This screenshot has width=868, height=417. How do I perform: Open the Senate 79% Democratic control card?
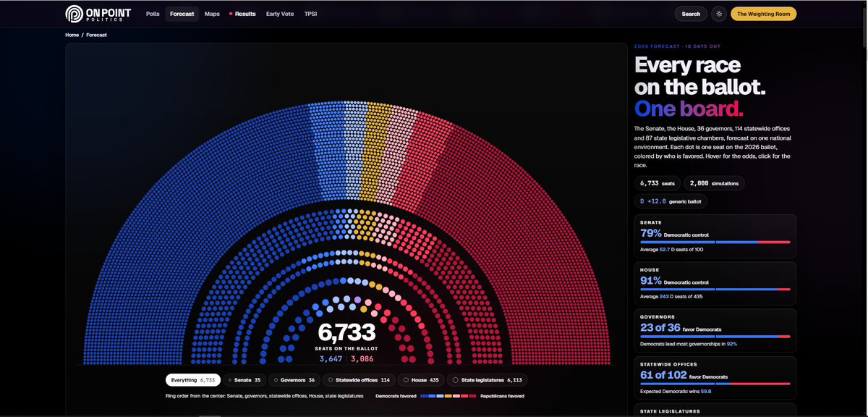tap(715, 236)
